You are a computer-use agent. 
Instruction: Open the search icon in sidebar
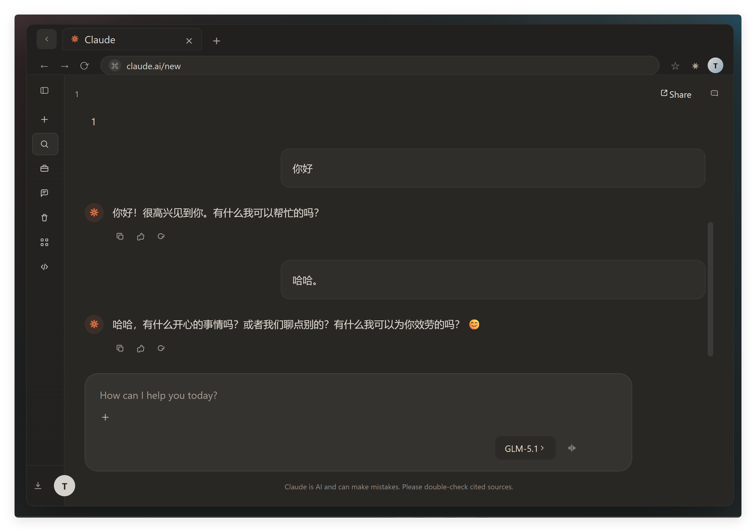(x=45, y=144)
